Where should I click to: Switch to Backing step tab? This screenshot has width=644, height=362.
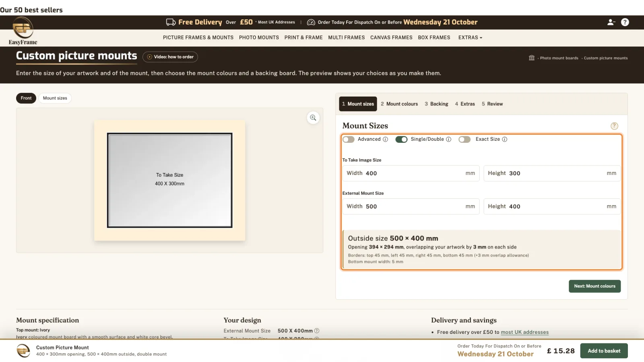coord(436,104)
